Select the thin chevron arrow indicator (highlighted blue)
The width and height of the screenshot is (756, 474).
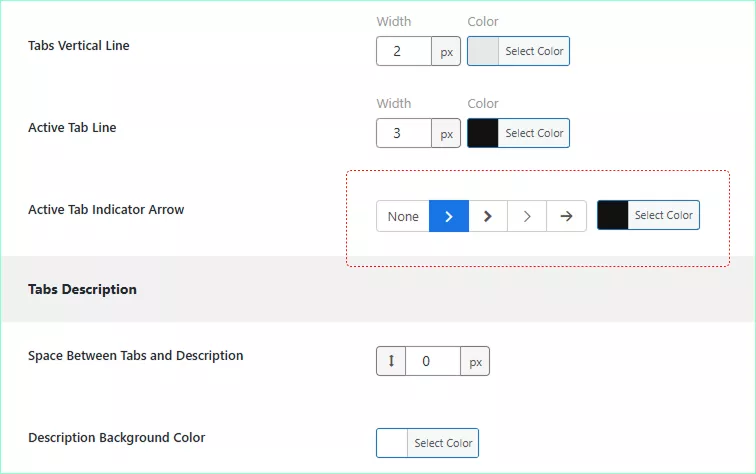click(x=449, y=216)
